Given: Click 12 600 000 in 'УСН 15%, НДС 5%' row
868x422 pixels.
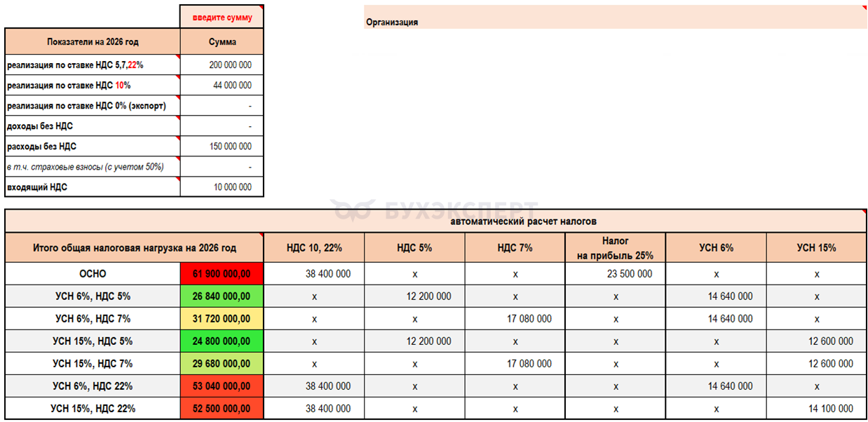Looking at the screenshot, I should (x=817, y=341).
